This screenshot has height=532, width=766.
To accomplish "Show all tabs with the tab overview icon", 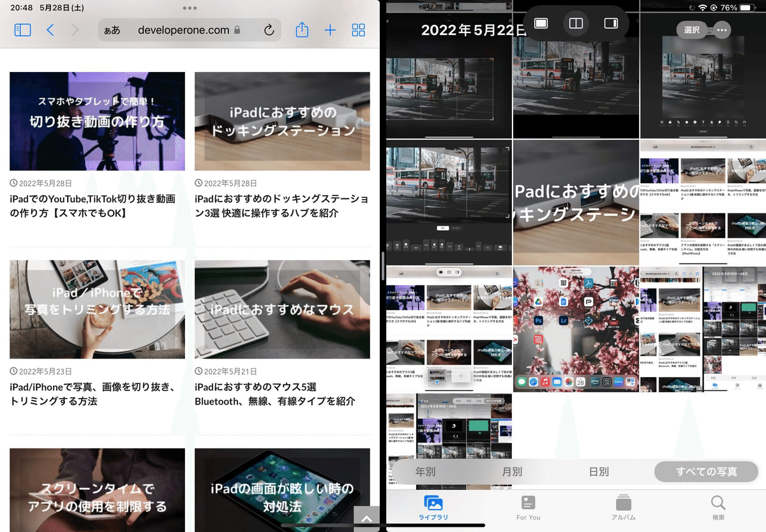I will pos(358,30).
